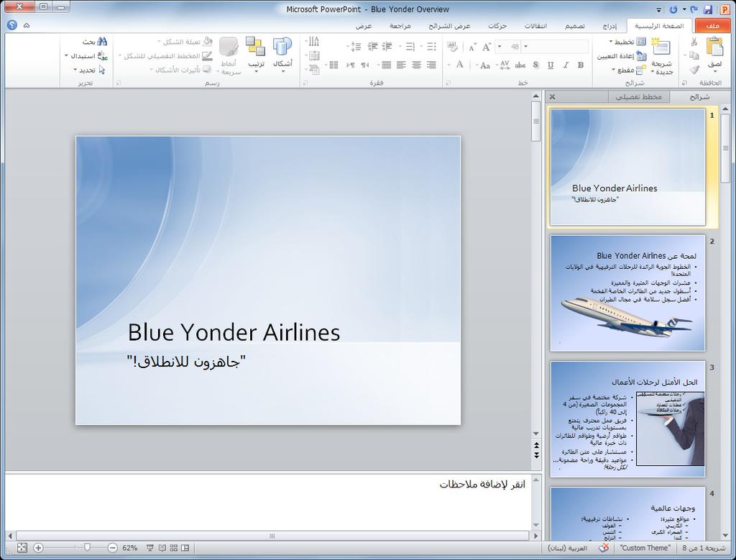Click the spell check status bar icon
This screenshot has height=560, width=736.
[604, 547]
